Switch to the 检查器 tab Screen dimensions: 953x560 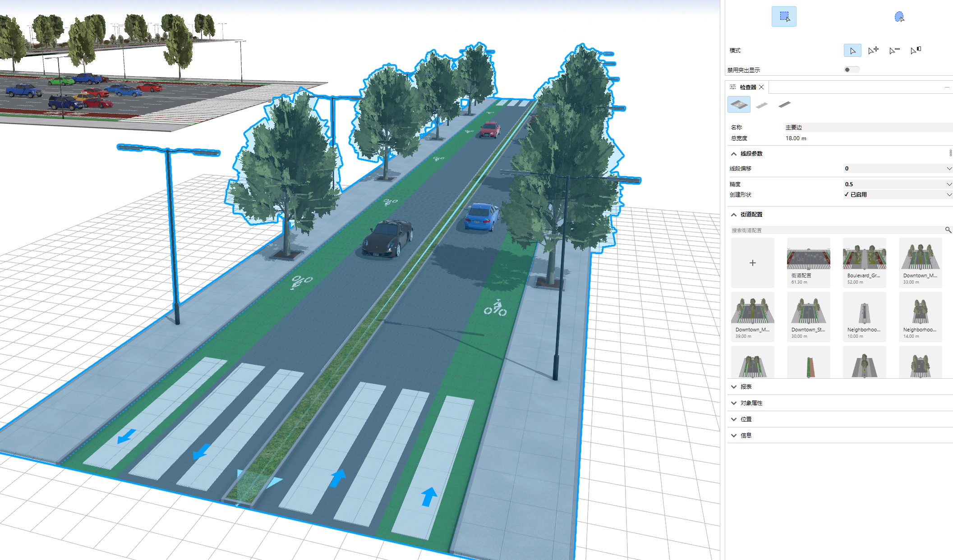pos(747,87)
